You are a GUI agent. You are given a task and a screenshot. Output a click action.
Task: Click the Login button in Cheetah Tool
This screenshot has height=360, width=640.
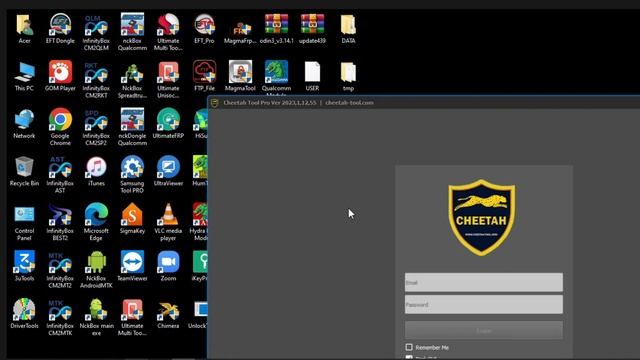pos(484,330)
